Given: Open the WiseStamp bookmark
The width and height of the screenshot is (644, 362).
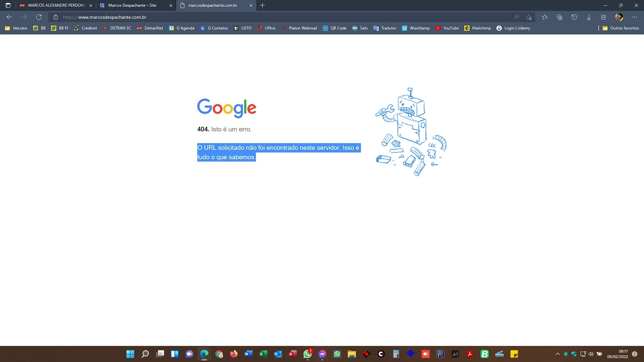Looking at the screenshot, I should (416, 28).
